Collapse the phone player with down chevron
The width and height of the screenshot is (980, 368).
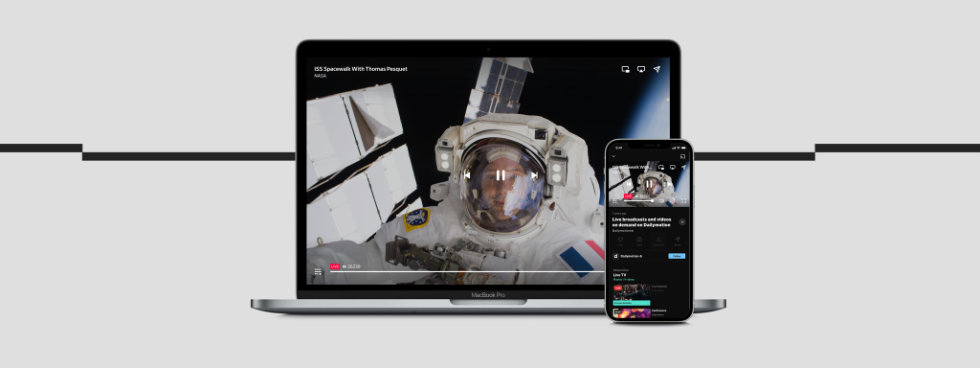613,156
